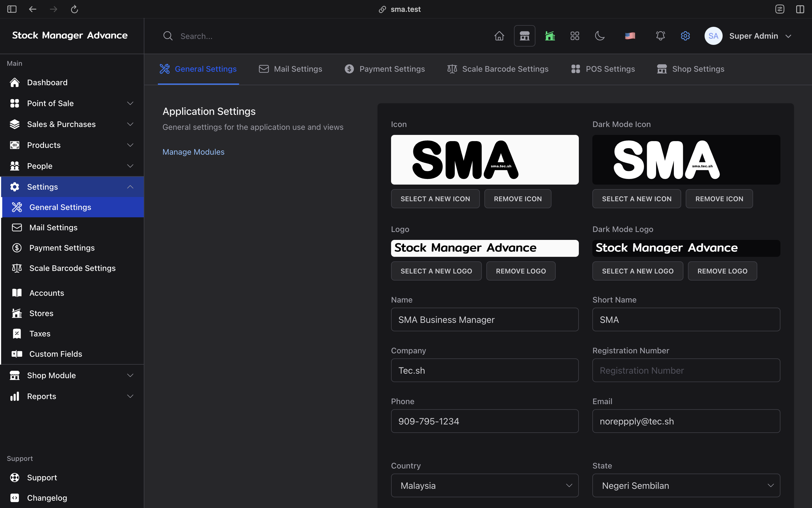Open the Country dropdown Malaysia

pos(484,485)
